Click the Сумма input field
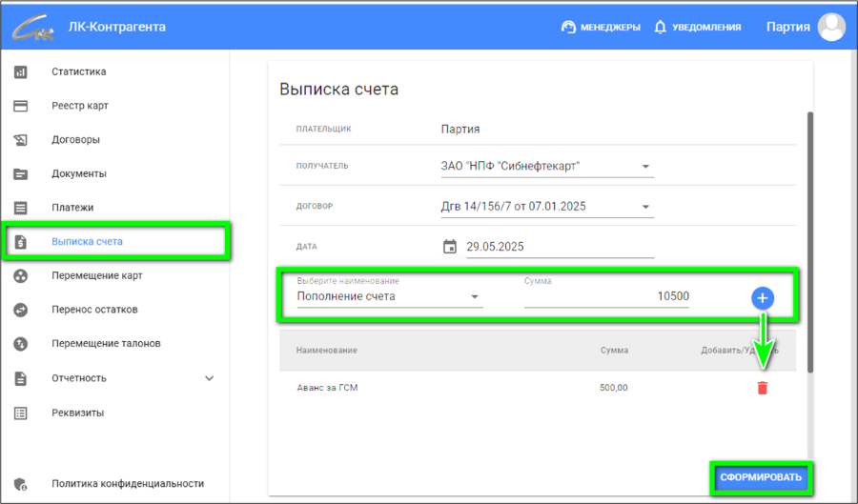 pyautogui.click(x=606, y=297)
